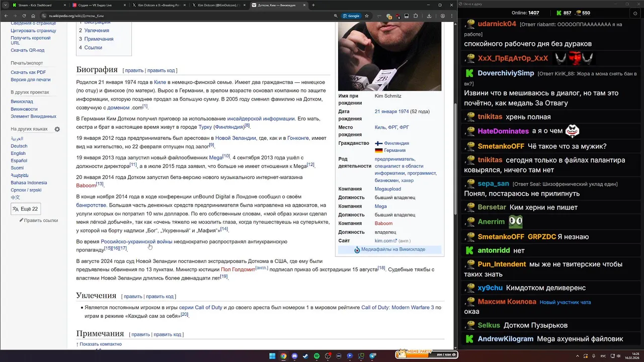This screenshot has width=644, height=362.
Task: Open 'Версия для печати' link
Action: [x=31, y=79]
